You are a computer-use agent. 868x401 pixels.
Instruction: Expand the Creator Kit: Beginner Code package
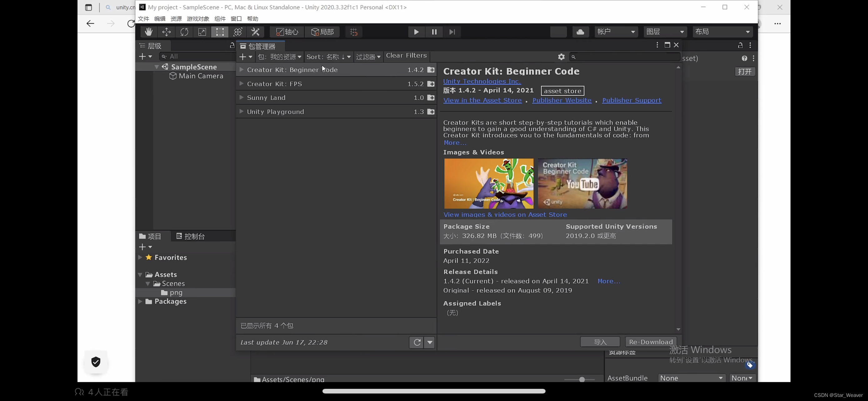coord(241,70)
